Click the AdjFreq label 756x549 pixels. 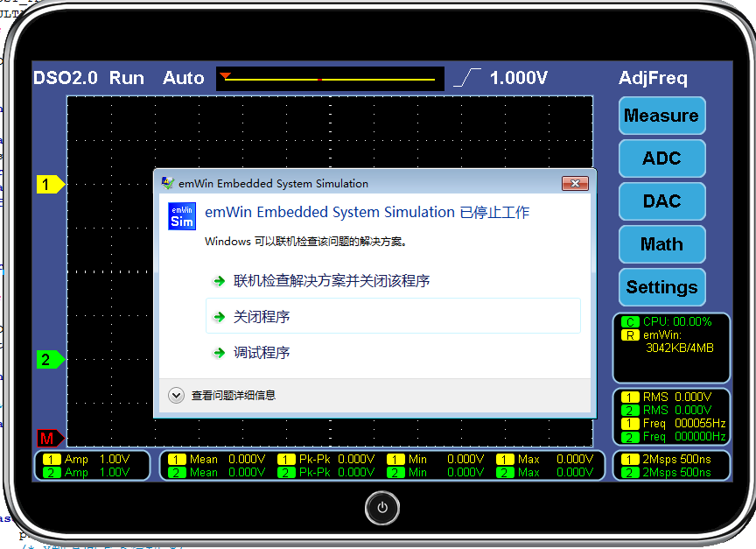click(653, 79)
